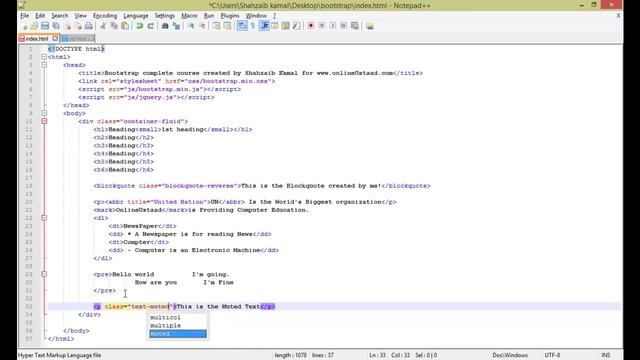Image resolution: width=640 pixels, height=360 pixels.
Task: Save recorded macro toolbar icon
Action: 355,26
